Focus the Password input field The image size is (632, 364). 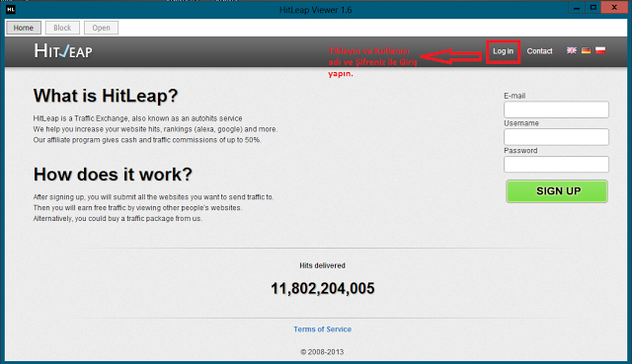click(x=556, y=165)
